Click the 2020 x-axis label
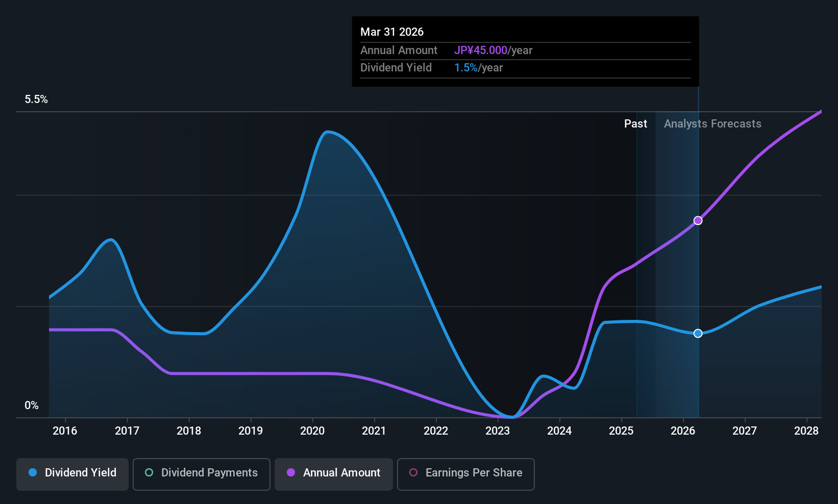The height and width of the screenshot is (504, 838). [312, 431]
